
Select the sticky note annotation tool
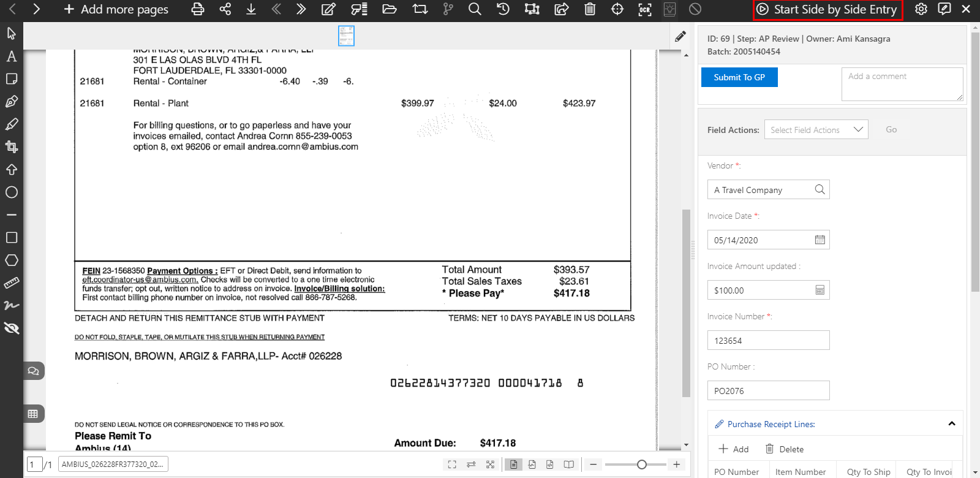[x=11, y=79]
